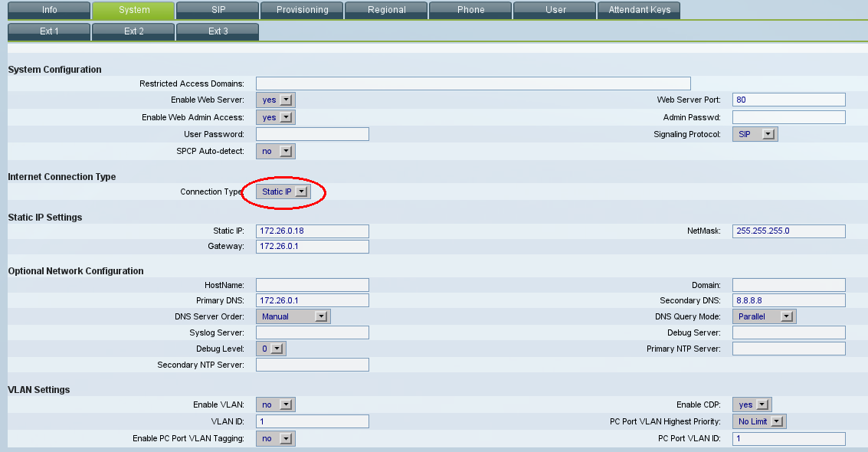Switch to the SIP tab
The height and width of the screenshot is (452, 868).
click(218, 10)
